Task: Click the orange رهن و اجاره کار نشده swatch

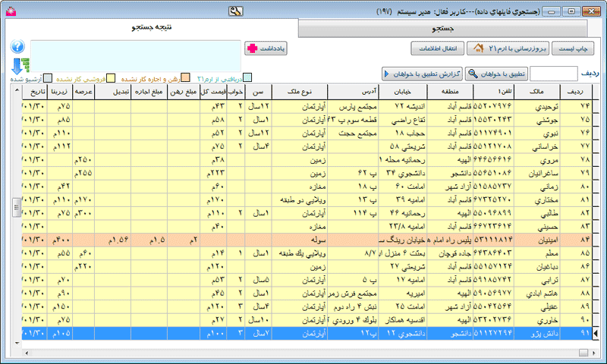Action: [x=185, y=78]
